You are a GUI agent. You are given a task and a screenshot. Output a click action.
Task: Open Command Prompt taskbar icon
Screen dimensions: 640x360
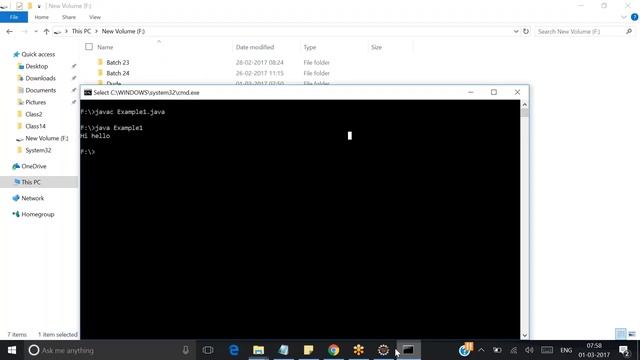[x=408, y=350]
